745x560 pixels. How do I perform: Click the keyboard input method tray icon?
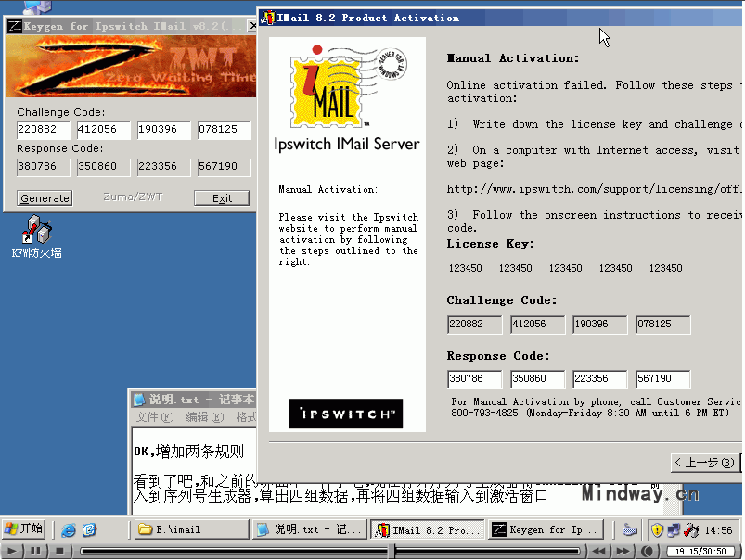(628, 529)
